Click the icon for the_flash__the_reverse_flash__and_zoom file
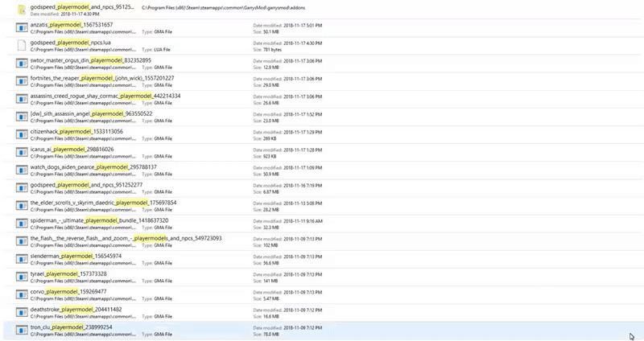 (22, 241)
